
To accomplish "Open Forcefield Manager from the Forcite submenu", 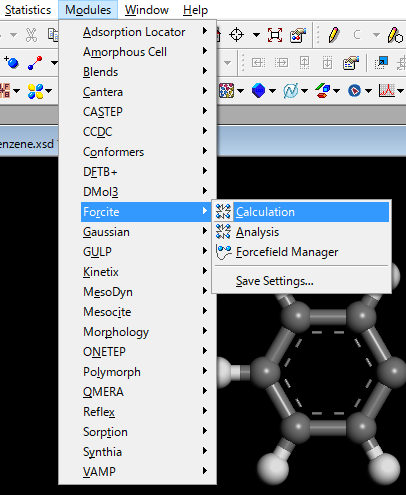I will [x=301, y=252].
